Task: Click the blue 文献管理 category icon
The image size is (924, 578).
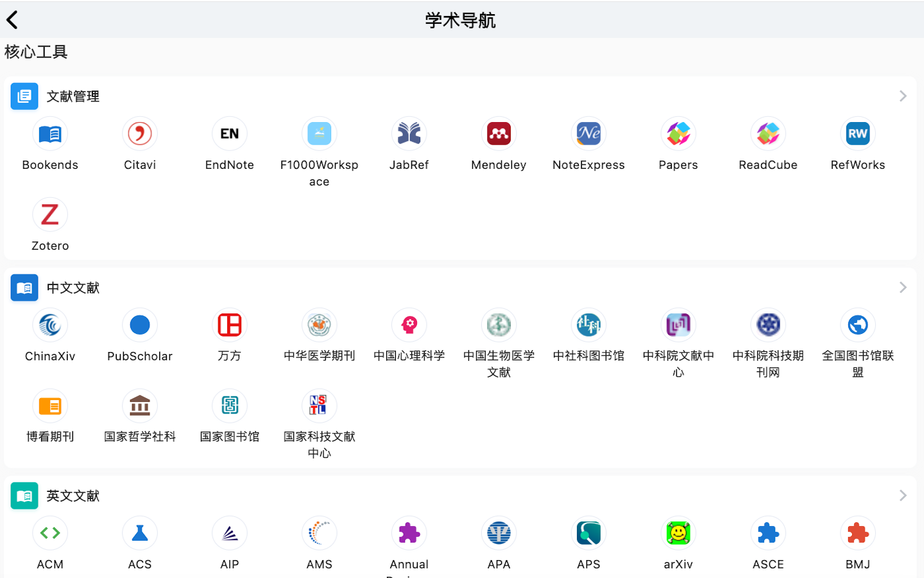Action: [24, 96]
